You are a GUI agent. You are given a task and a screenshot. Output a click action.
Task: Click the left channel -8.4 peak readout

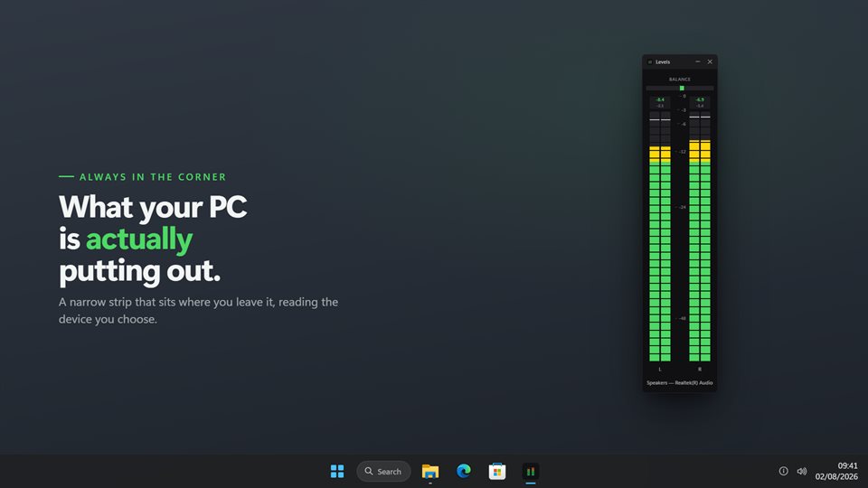[x=660, y=100]
